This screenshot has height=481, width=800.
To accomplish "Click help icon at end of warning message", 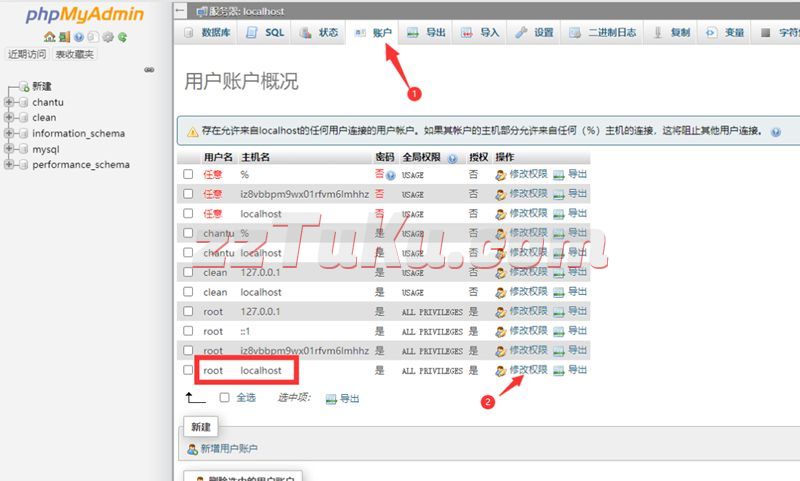I will click(776, 131).
